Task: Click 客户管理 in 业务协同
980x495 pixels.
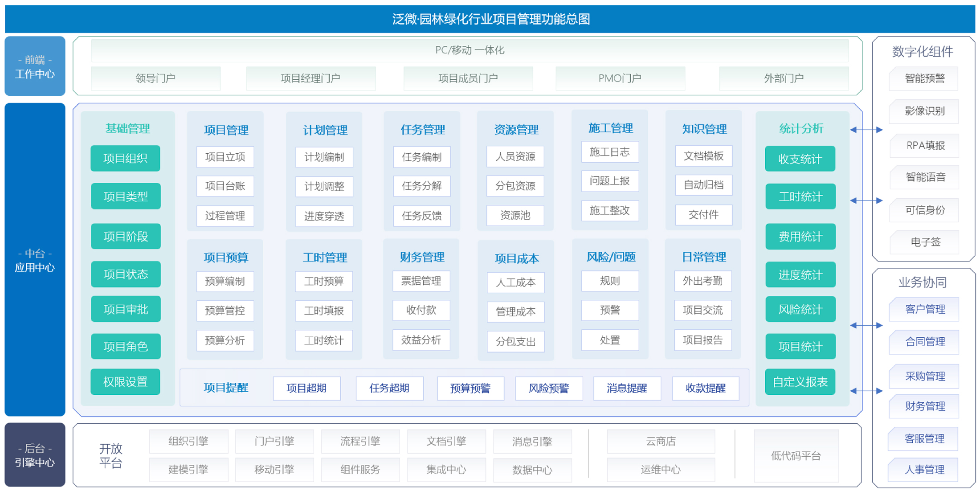Action: 924,309
